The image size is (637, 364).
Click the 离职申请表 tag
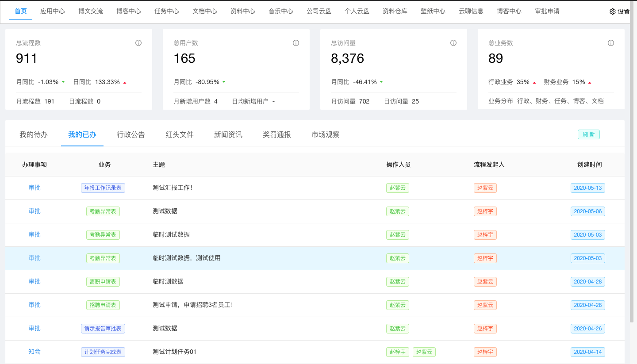point(103,281)
